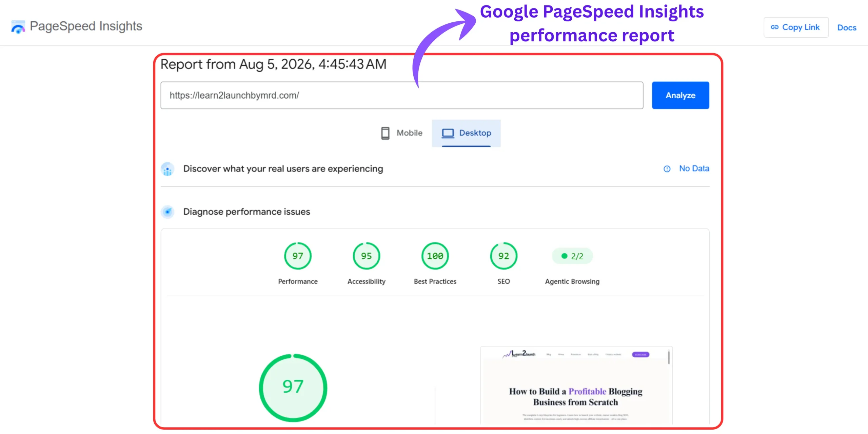
Task: Jump to the Accessibility score 95 gauge
Action: (x=366, y=256)
